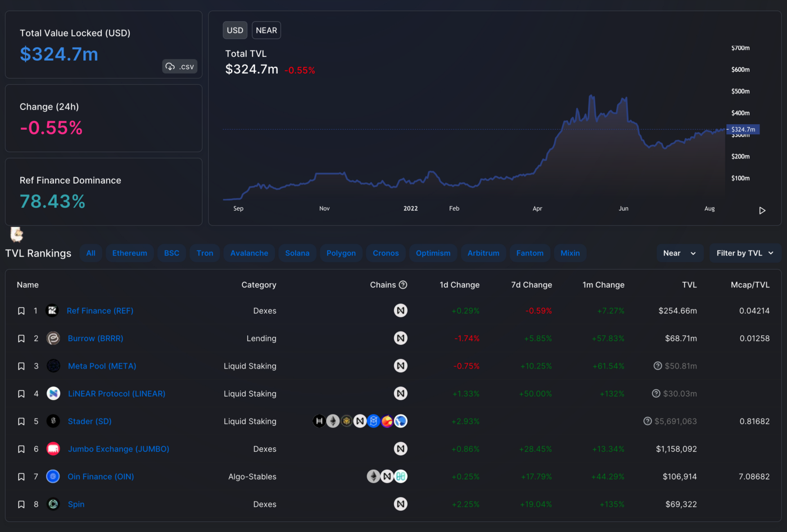Click Jumbo Exchange logo icon
The height and width of the screenshot is (532, 787).
pyautogui.click(x=53, y=449)
